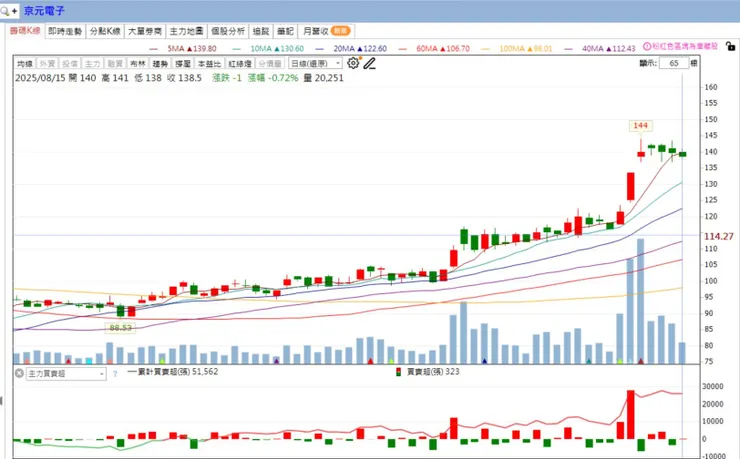This screenshot has height=459, width=740.
Task: Open the 個股分析 tab
Action: 228,31
